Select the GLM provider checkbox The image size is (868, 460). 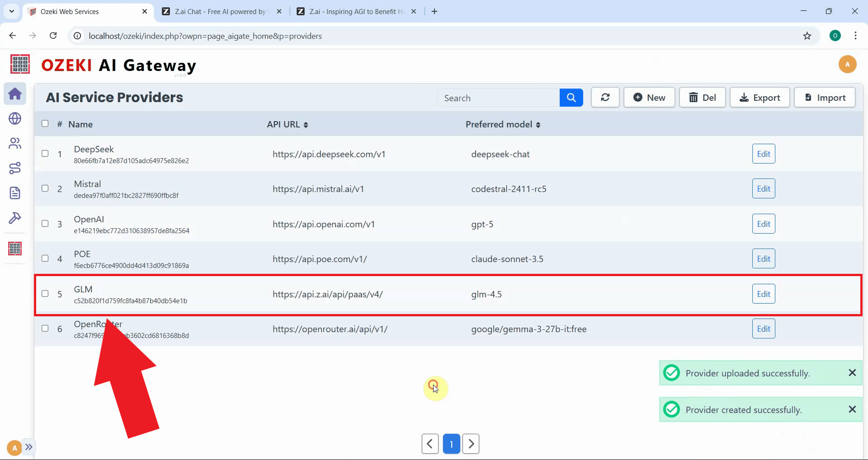(45, 294)
